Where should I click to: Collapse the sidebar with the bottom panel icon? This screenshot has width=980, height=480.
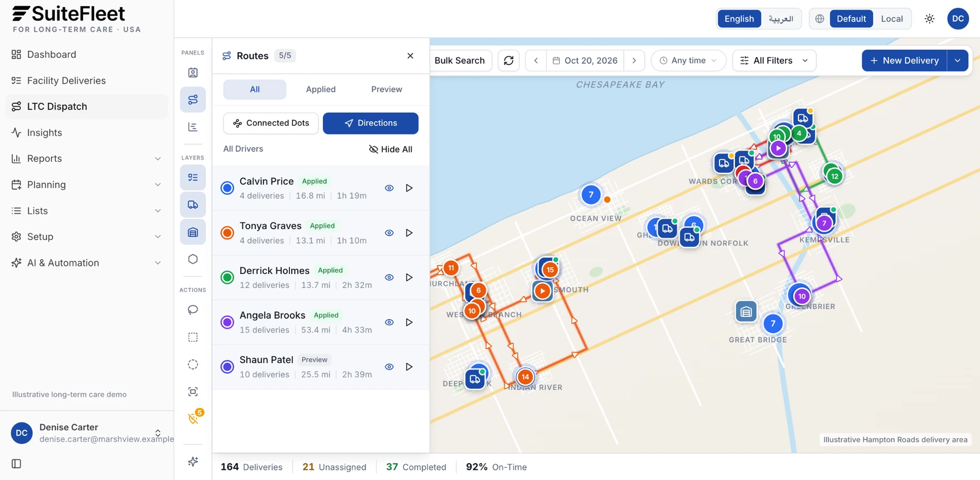16,464
